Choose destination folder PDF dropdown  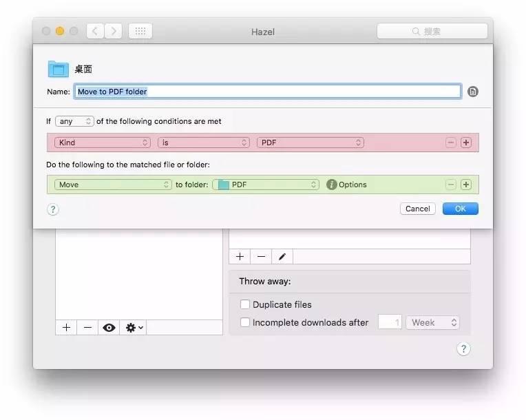266,185
